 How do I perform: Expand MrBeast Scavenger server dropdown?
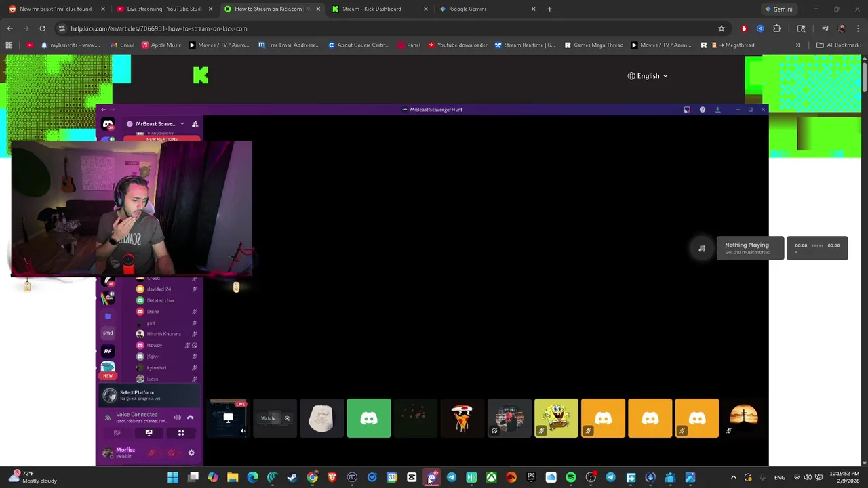pos(182,124)
